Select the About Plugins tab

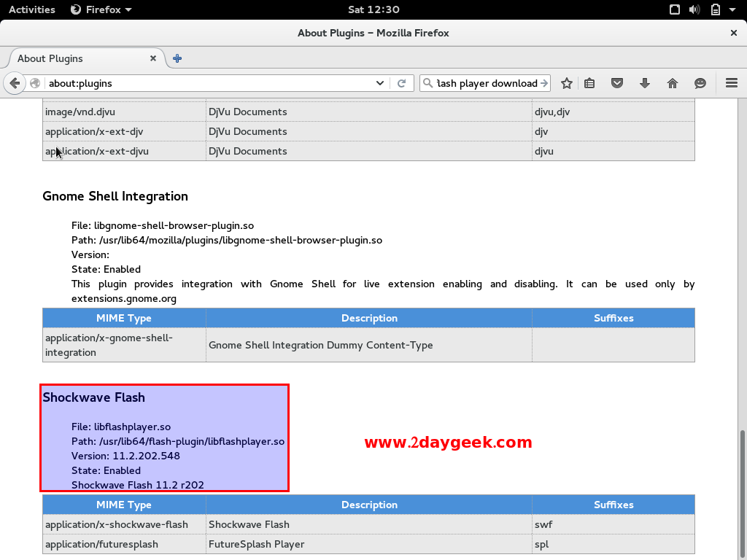tap(87, 58)
